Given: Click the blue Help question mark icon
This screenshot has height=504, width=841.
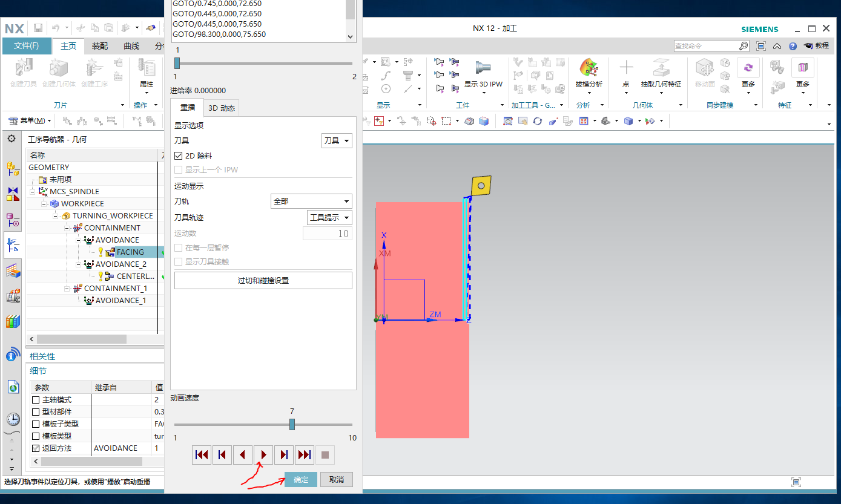Looking at the screenshot, I should tap(793, 46).
